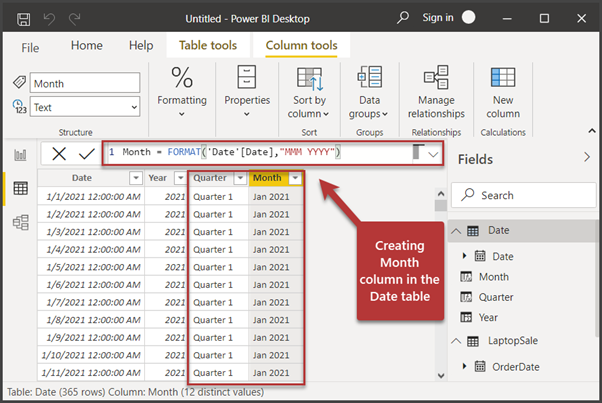Image resolution: width=602 pixels, height=403 pixels.
Task: Click the account avatar circle
Action: (468, 17)
